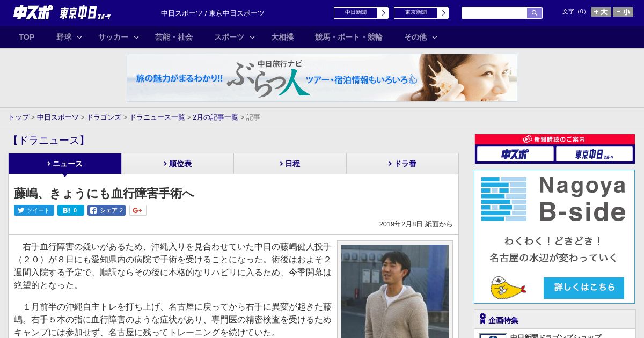Image resolution: width=644 pixels, height=338 pixels.
Task: Increase text size with ＋大 button
Action: click(601, 12)
